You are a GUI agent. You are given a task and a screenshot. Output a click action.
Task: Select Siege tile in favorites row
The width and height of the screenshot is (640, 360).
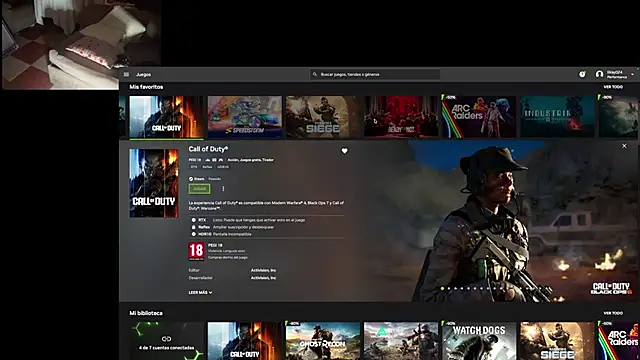322,117
